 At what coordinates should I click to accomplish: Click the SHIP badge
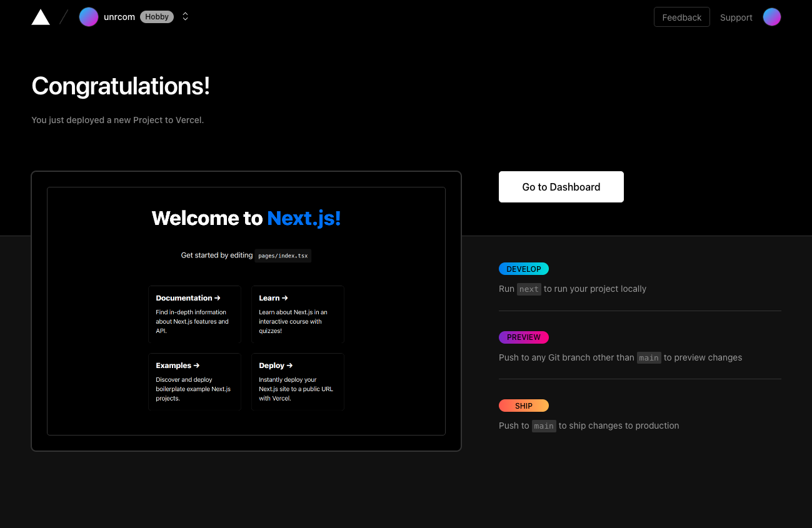pyautogui.click(x=524, y=406)
